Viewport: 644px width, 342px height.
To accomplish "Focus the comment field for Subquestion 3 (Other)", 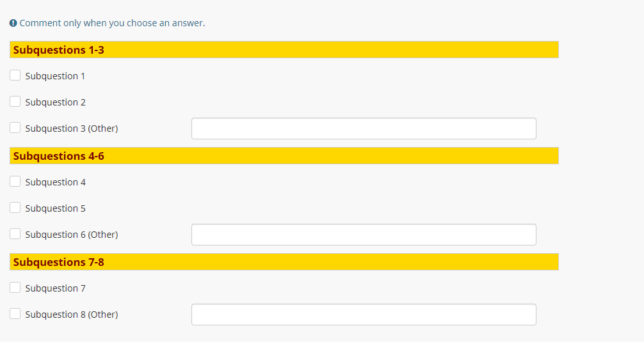I will point(364,128).
